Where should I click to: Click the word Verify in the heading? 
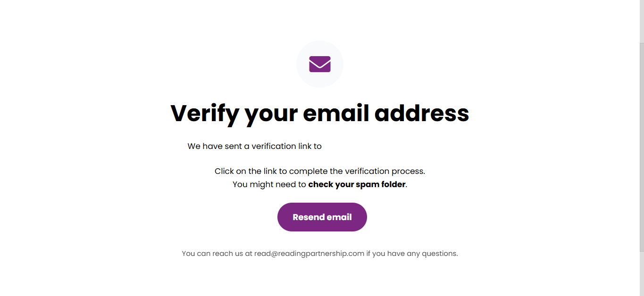point(205,113)
